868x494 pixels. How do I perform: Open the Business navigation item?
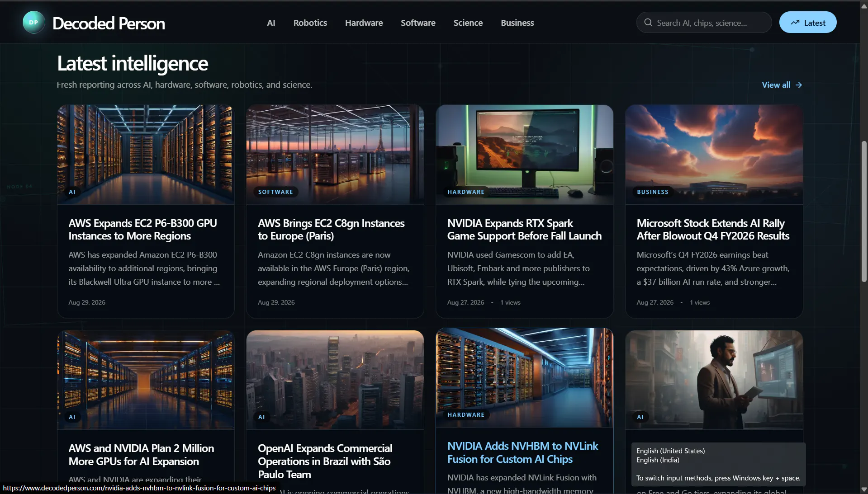point(517,23)
